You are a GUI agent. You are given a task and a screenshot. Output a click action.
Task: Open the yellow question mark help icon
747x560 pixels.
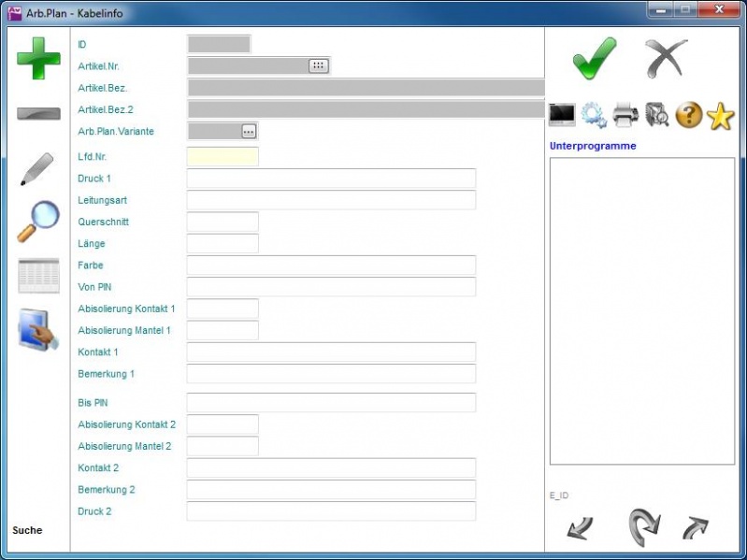point(689,115)
